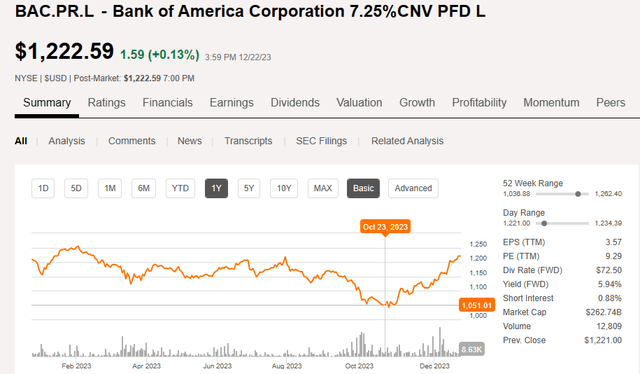Select the 10Y chart range
This screenshot has height=374, width=640.
pos(284,188)
